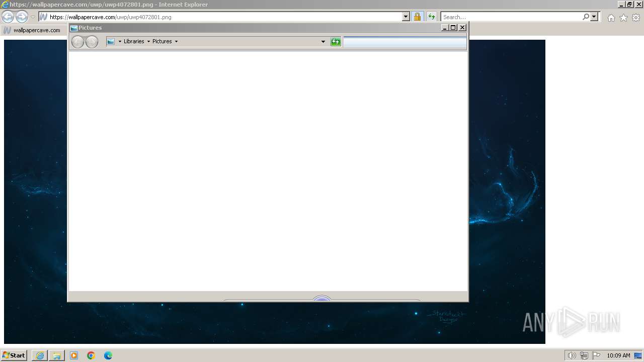Click the 10:09 AM clock
The image size is (644, 362).
pos(618,355)
